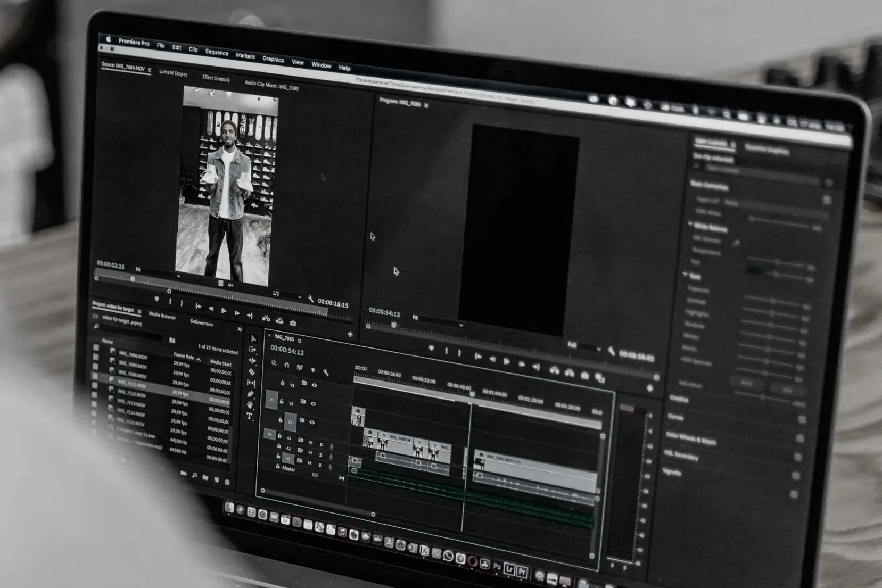
Task: Open the Source panel menu
Action: pos(150,70)
